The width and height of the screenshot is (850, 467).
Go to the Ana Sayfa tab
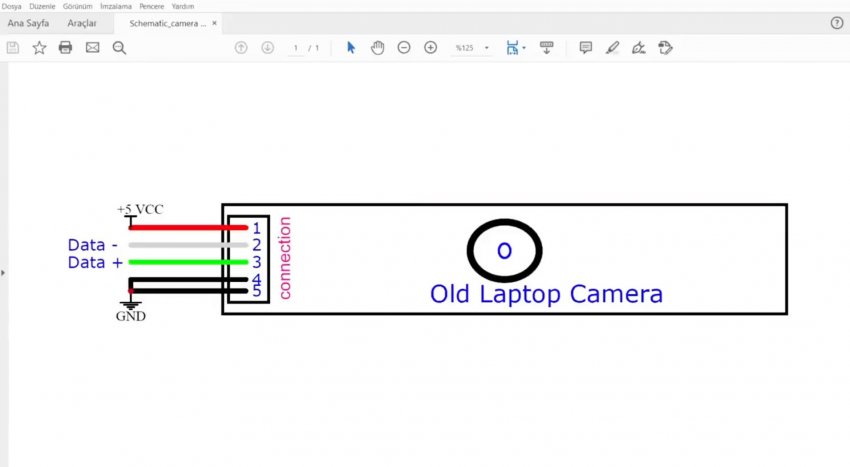[28, 23]
